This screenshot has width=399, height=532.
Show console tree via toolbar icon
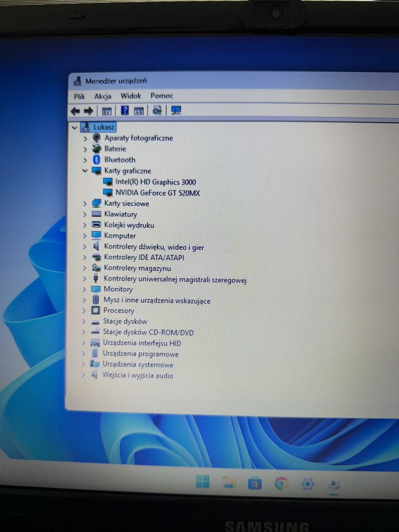(x=107, y=111)
